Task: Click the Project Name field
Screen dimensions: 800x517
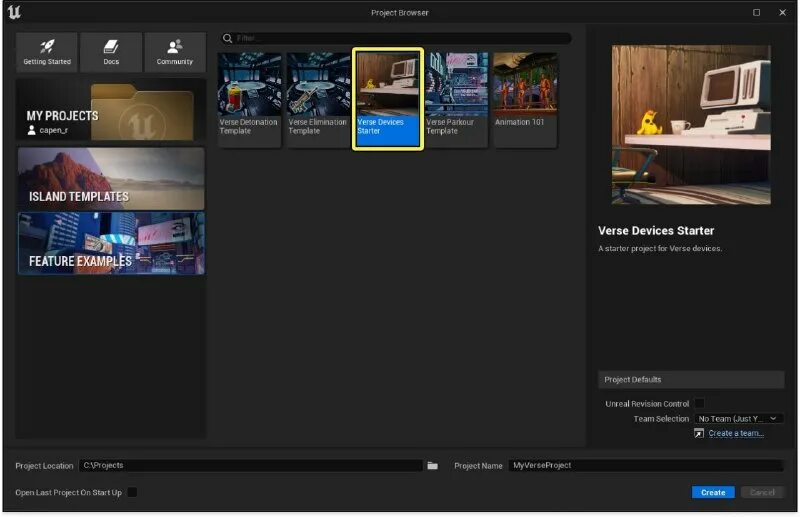Action: [645, 465]
